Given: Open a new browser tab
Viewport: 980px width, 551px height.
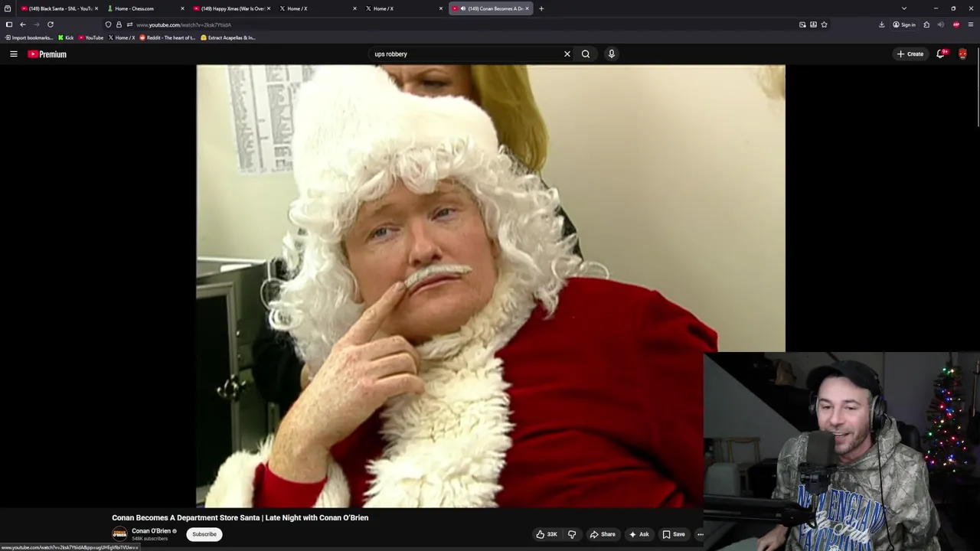Looking at the screenshot, I should click(541, 8).
